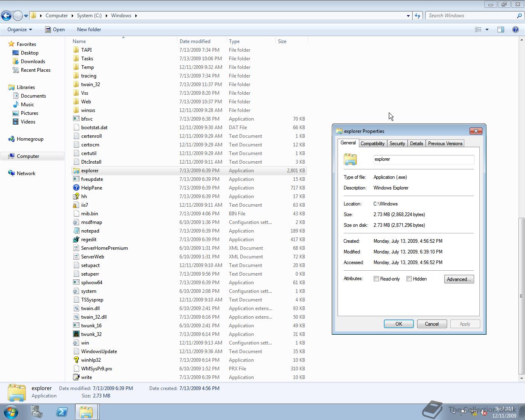The image size is (525, 420).
Task: Click System (C:) in address breadcrumb
Action: [x=89, y=16]
